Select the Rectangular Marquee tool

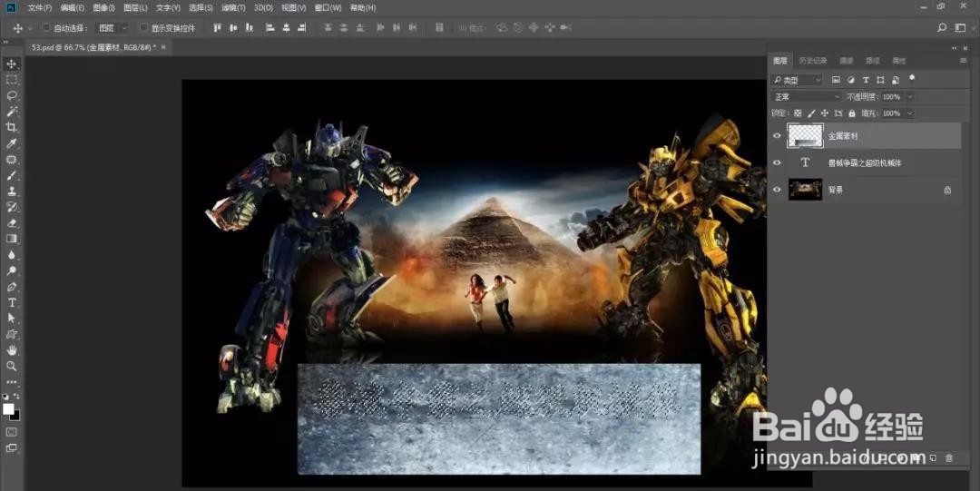pyautogui.click(x=11, y=80)
